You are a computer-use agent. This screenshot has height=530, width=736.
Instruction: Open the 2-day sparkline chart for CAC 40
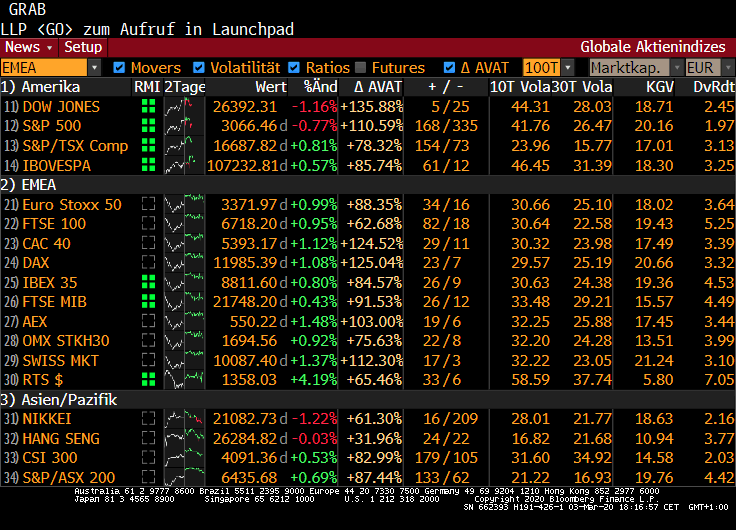click(184, 244)
